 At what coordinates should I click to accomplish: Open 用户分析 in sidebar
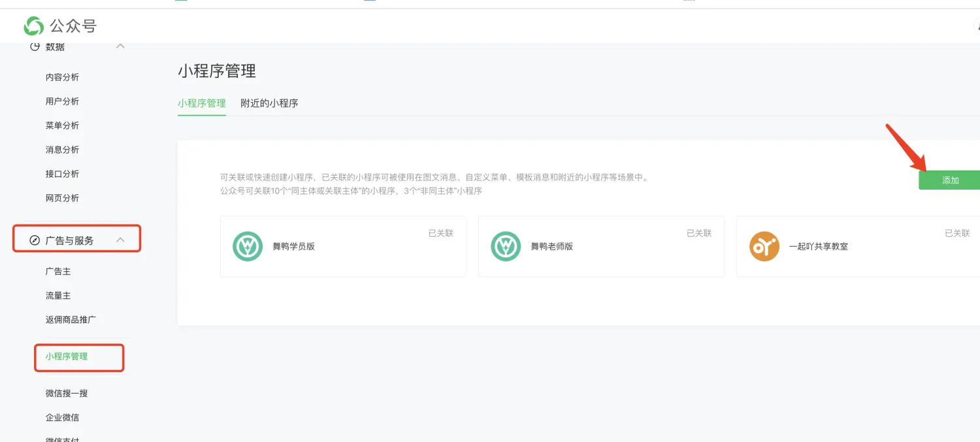62,101
